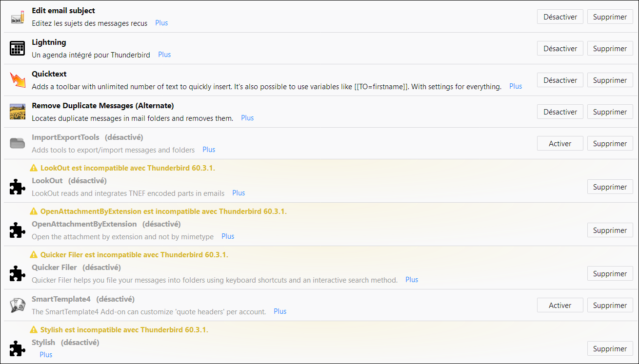Select the 'Edit email subject' title text
Screen dimensions: 639x364
coord(63,10)
